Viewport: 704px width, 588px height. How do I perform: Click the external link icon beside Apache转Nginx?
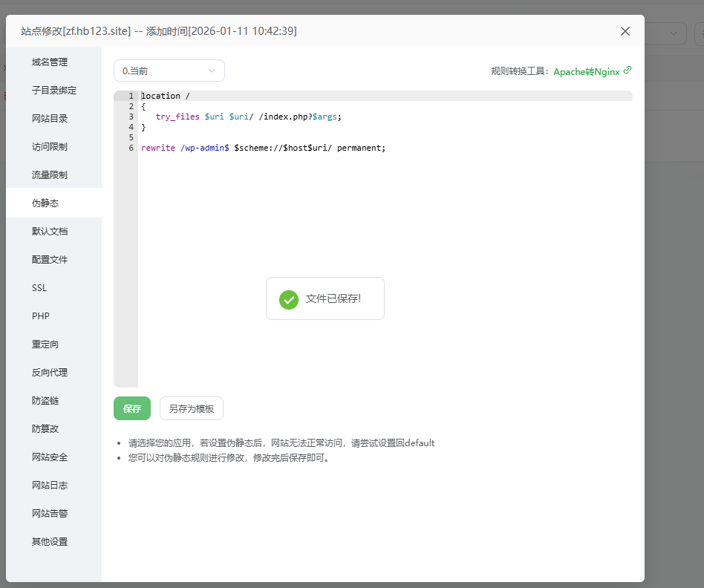(x=628, y=71)
